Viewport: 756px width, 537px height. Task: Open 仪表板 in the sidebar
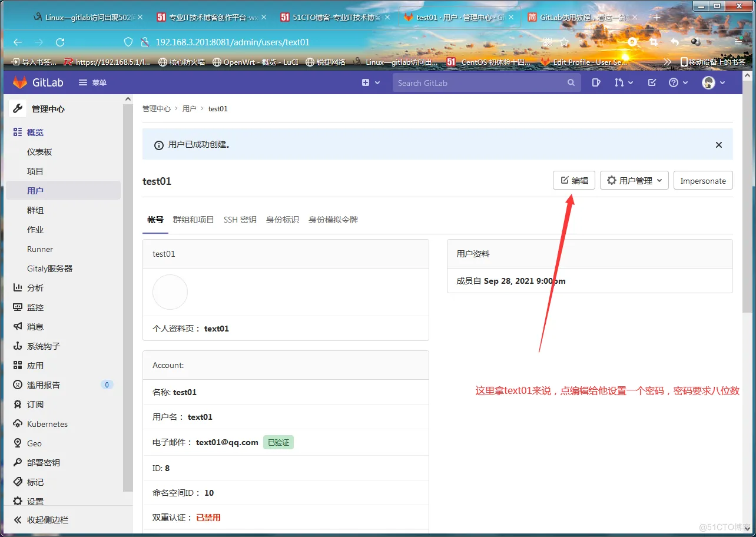[39, 152]
